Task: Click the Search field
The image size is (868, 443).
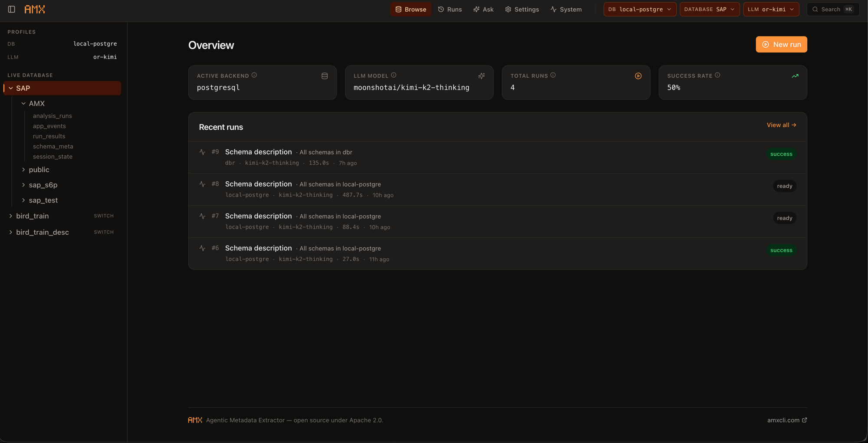Action: (x=833, y=9)
